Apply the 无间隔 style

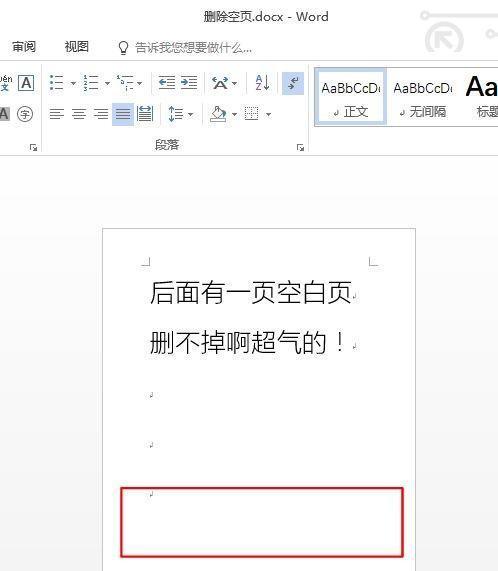(423, 97)
